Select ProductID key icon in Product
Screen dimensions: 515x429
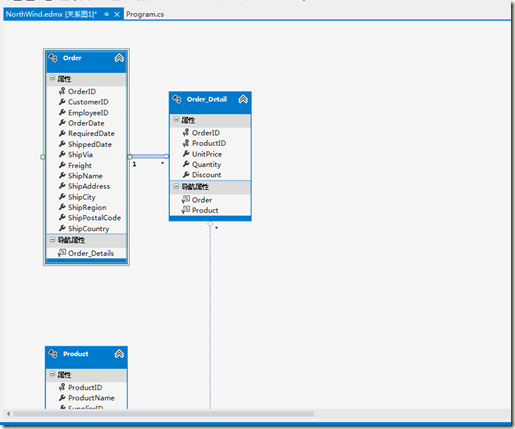62,387
